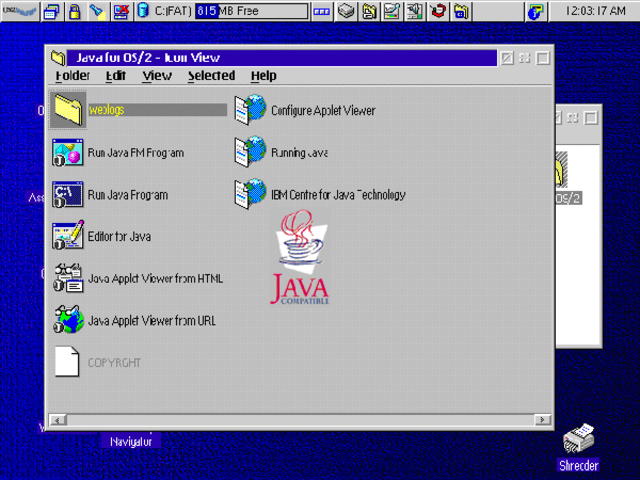
Task: Maximize the Java for OS/2 window
Action: tap(543, 58)
